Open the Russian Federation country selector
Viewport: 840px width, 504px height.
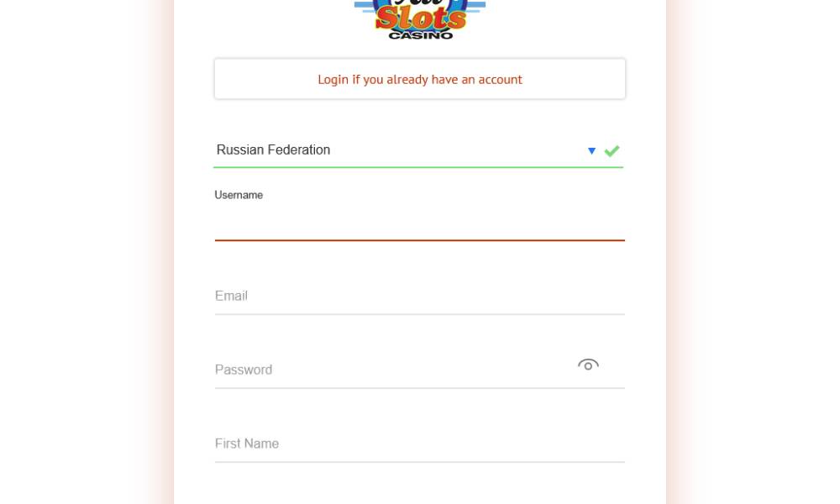[403, 150]
